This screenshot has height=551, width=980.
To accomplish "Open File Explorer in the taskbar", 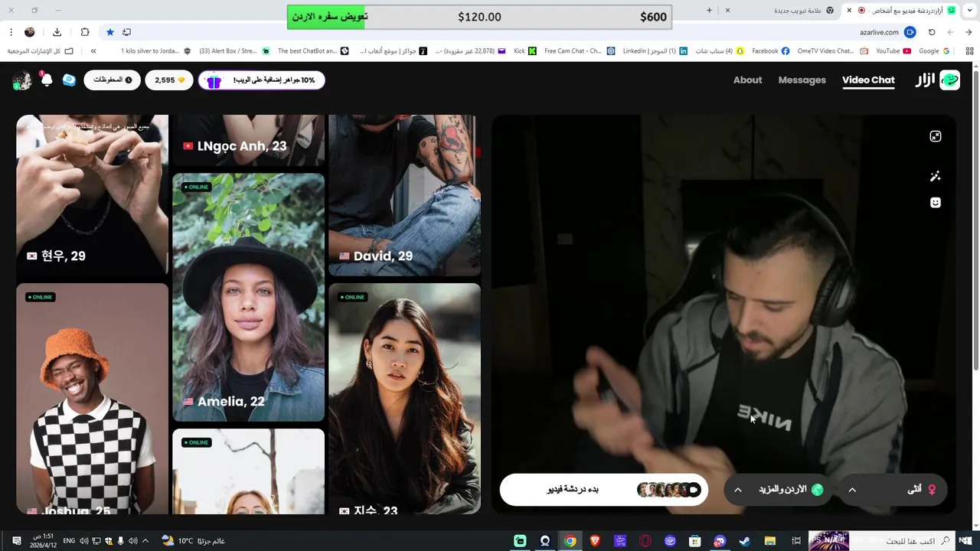I will pos(770,541).
